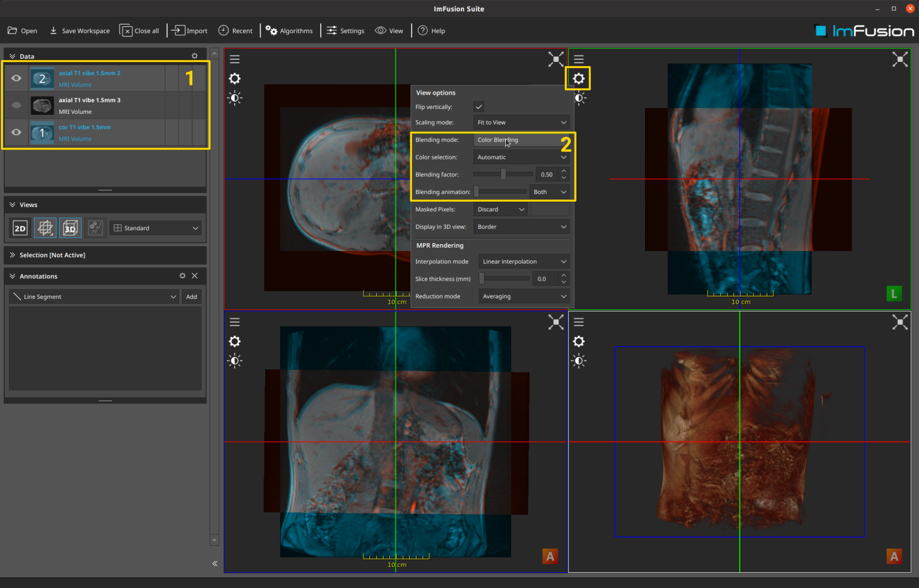919x588 pixels.
Task: Uncheck Flip vertically checkbox
Action: 479,107
